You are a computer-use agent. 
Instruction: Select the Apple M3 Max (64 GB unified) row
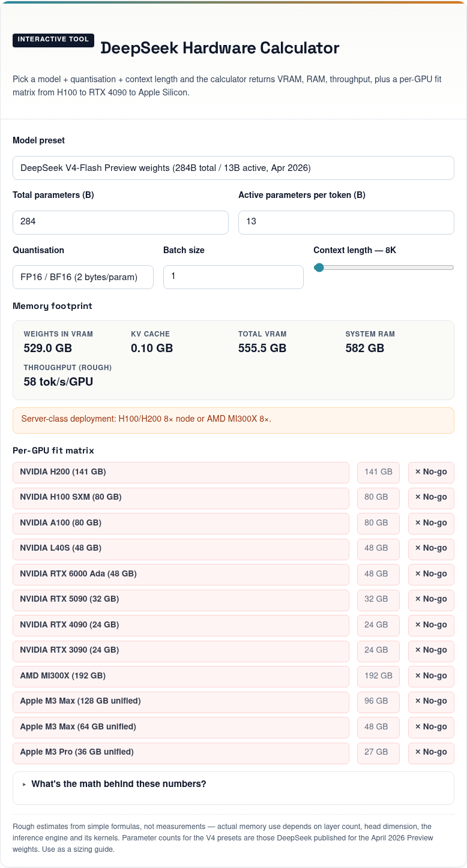[181, 727]
